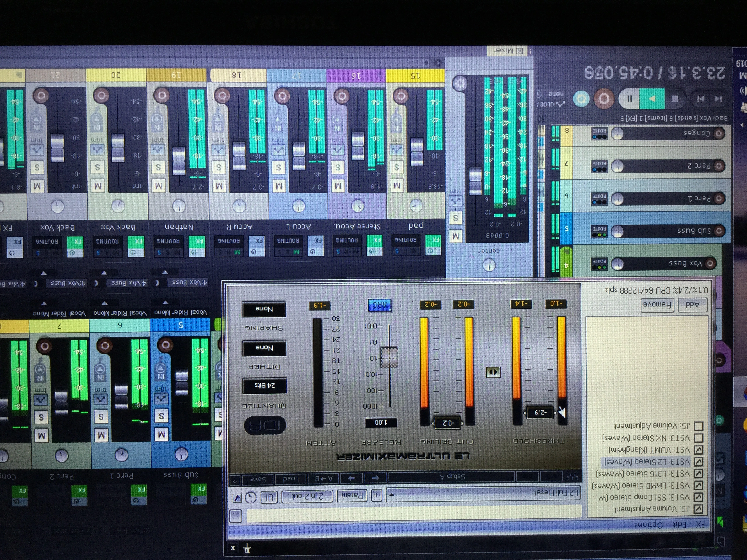Screen dimensions: 747x560
Task: Solo the Nathan mixer channel
Action: tap(158, 167)
